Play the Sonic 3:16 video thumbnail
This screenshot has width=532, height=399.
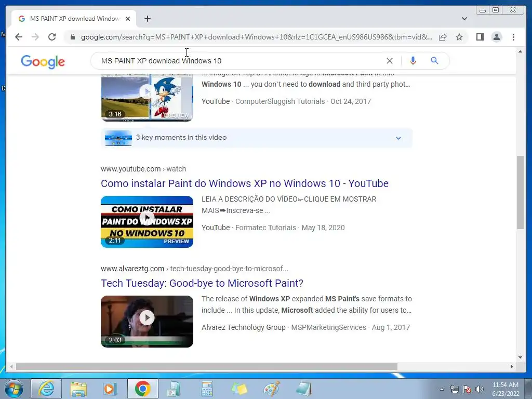147,97
